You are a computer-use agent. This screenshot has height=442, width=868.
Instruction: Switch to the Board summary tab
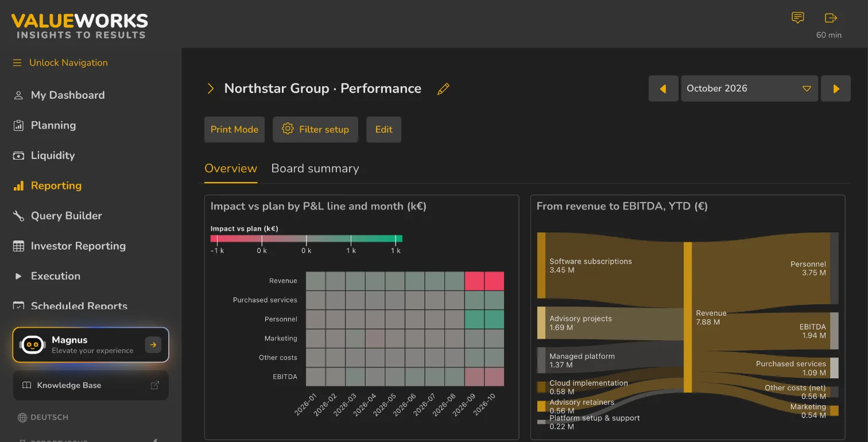pyautogui.click(x=315, y=169)
